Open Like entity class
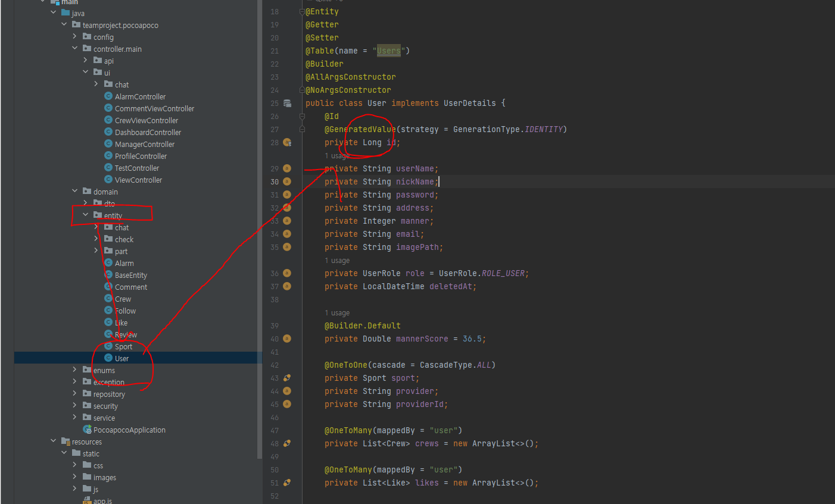The image size is (835, 504). point(121,323)
